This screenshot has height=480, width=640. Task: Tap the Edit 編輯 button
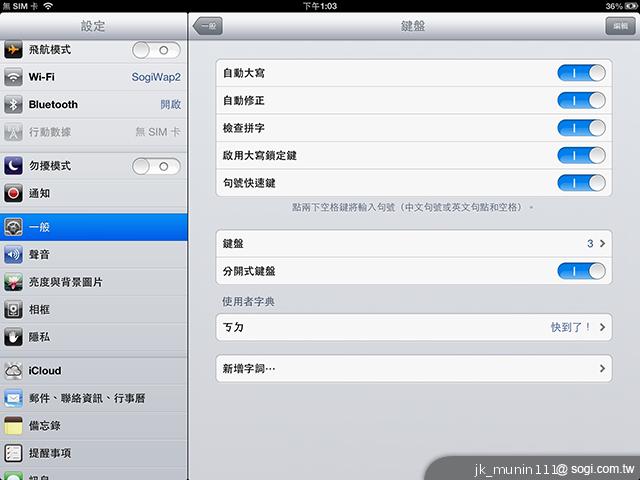pyautogui.click(x=620, y=26)
